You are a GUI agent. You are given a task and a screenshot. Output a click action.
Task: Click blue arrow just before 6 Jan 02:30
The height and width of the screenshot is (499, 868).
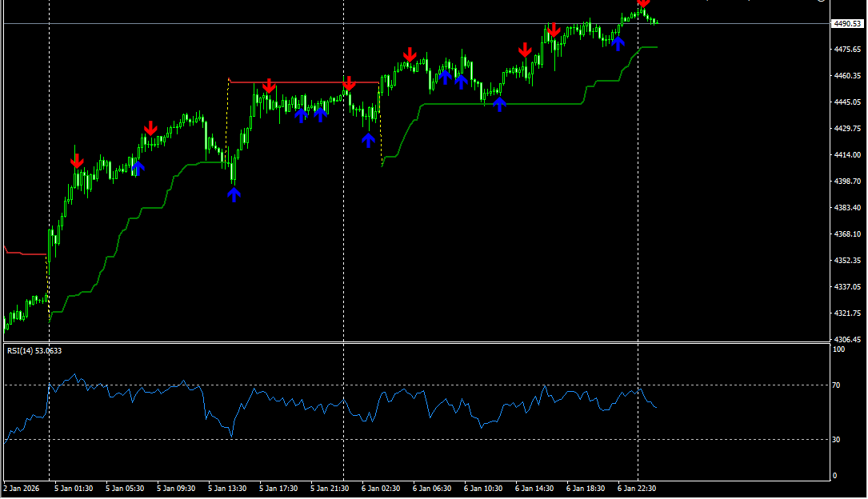[368, 141]
